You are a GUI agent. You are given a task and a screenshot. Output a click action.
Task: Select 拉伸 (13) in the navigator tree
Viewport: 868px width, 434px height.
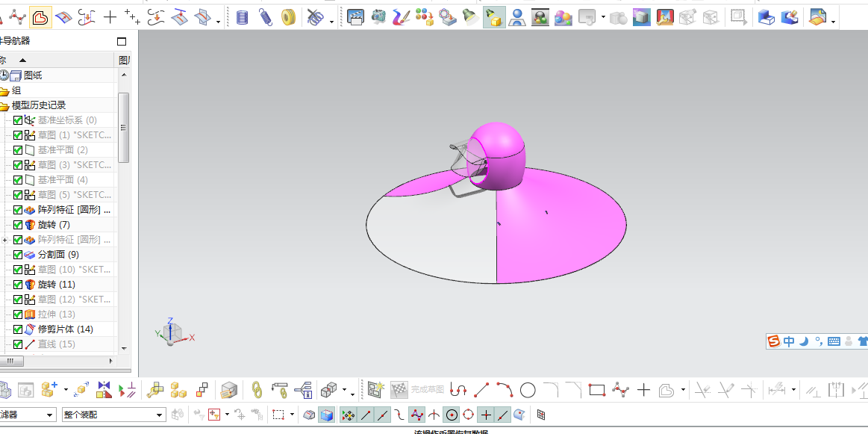[57, 314]
